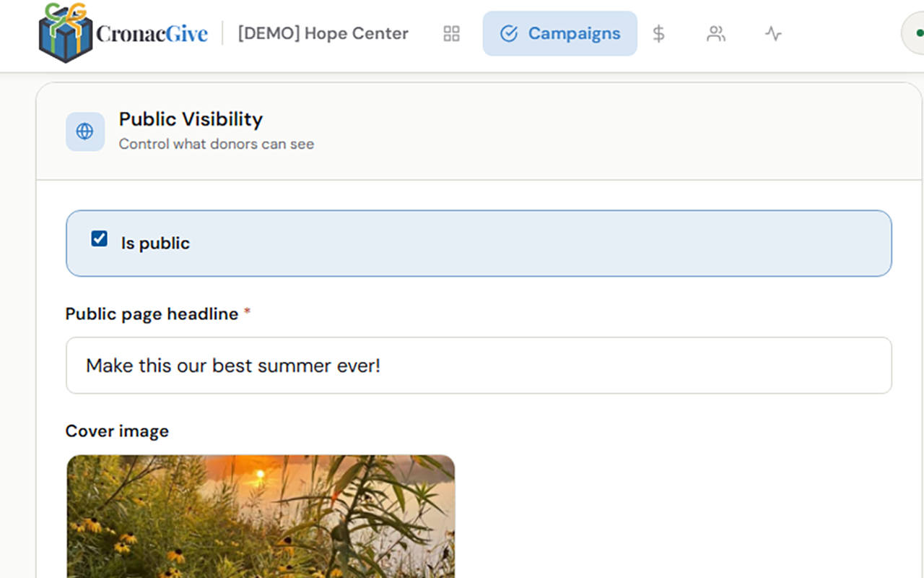This screenshot has height=578, width=924.
Task: Click the Control what donors can see subtitle
Action: pos(217,144)
